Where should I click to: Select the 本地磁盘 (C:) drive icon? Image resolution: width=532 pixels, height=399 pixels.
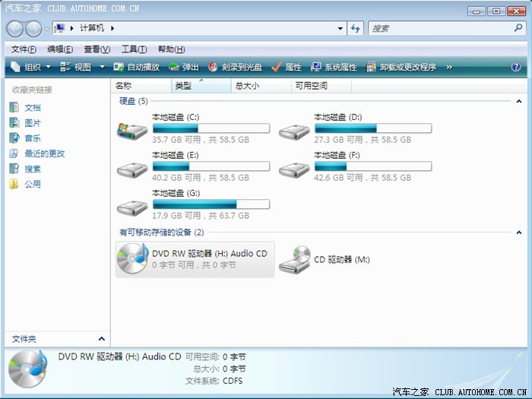tap(132, 131)
